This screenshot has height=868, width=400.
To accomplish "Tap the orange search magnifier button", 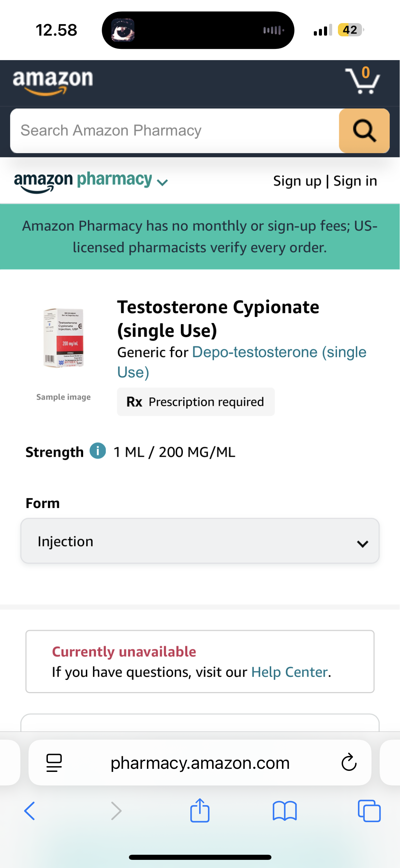I will pyautogui.click(x=364, y=131).
